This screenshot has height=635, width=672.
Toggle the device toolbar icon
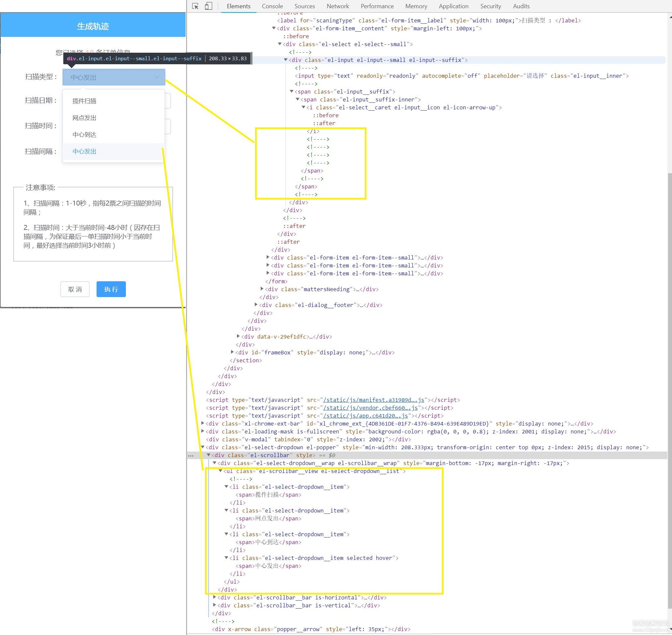209,6
